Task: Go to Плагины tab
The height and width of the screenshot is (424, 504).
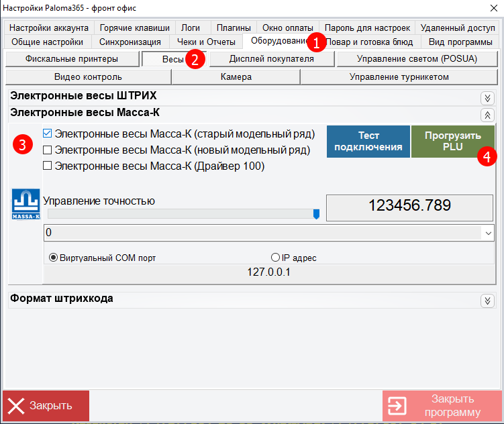Action: coord(234,28)
